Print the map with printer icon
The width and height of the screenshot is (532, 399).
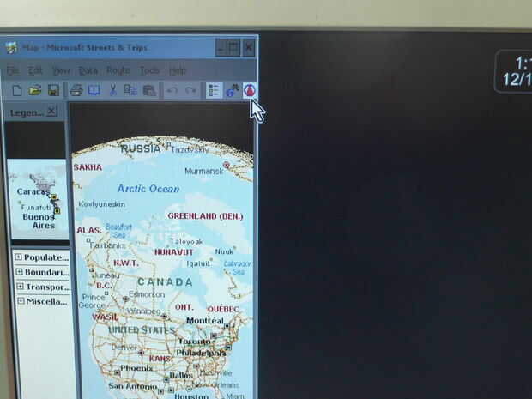76,90
